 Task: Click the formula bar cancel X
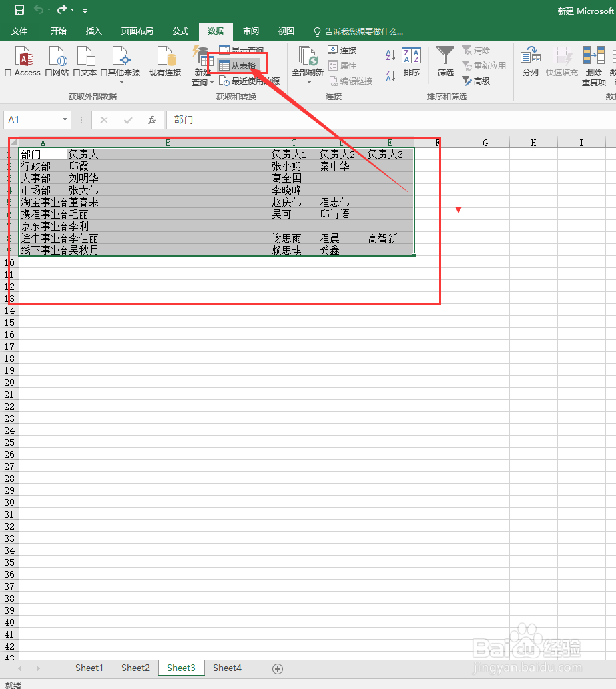pos(104,120)
